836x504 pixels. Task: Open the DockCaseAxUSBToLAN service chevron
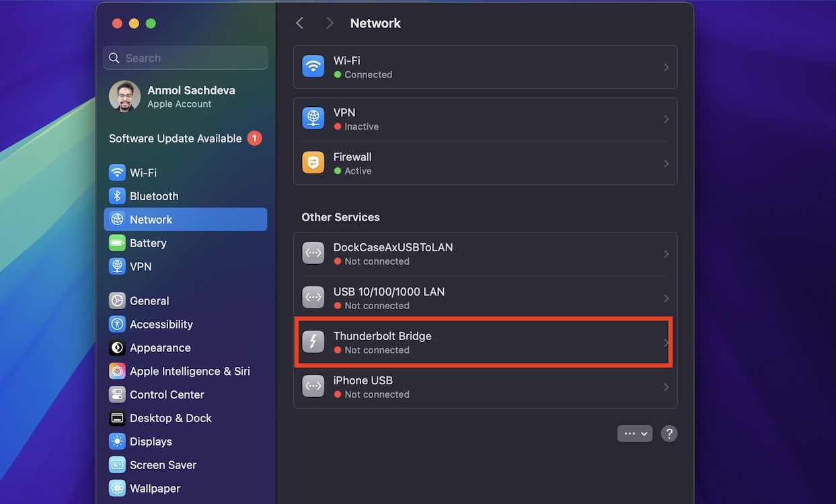pyautogui.click(x=666, y=254)
